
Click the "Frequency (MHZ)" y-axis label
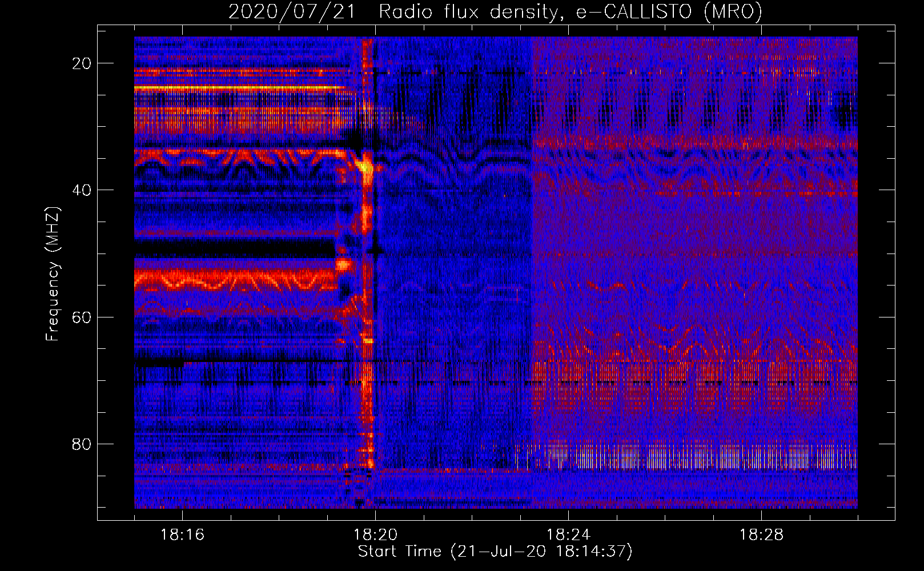pyautogui.click(x=53, y=274)
